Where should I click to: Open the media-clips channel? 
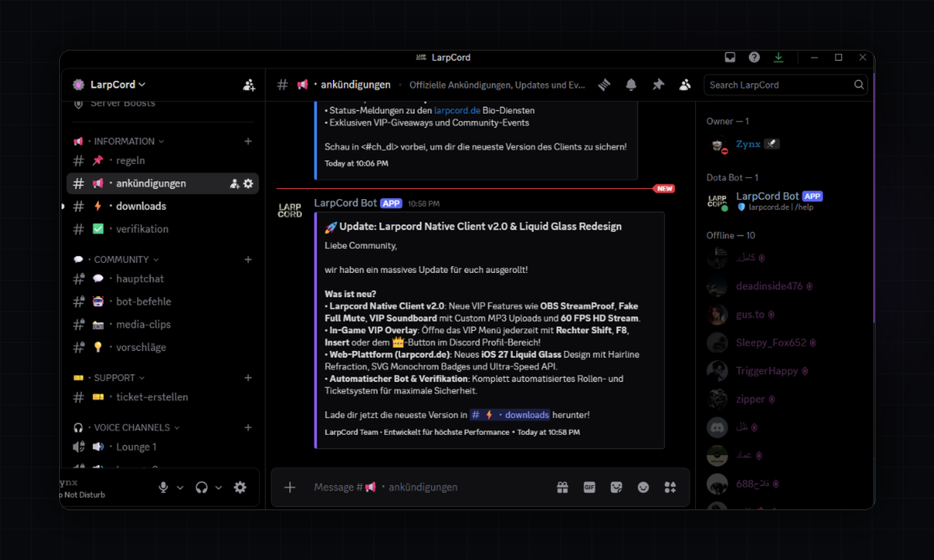tap(163, 324)
